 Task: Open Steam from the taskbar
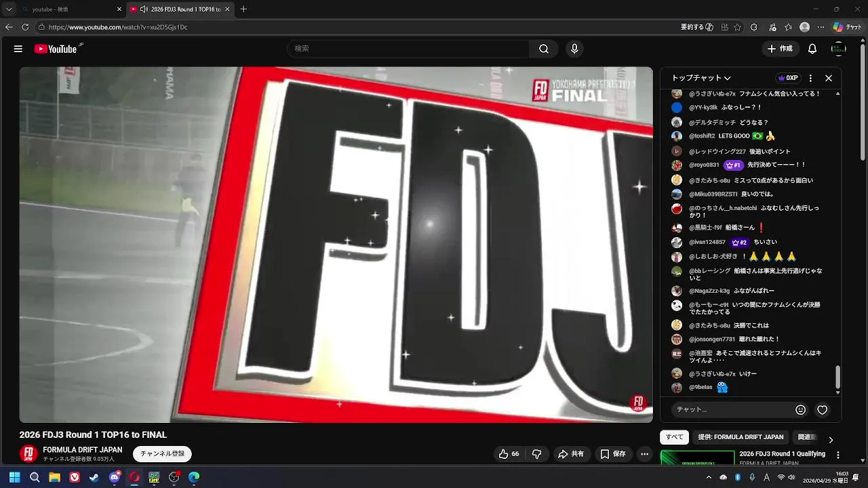tap(94, 477)
